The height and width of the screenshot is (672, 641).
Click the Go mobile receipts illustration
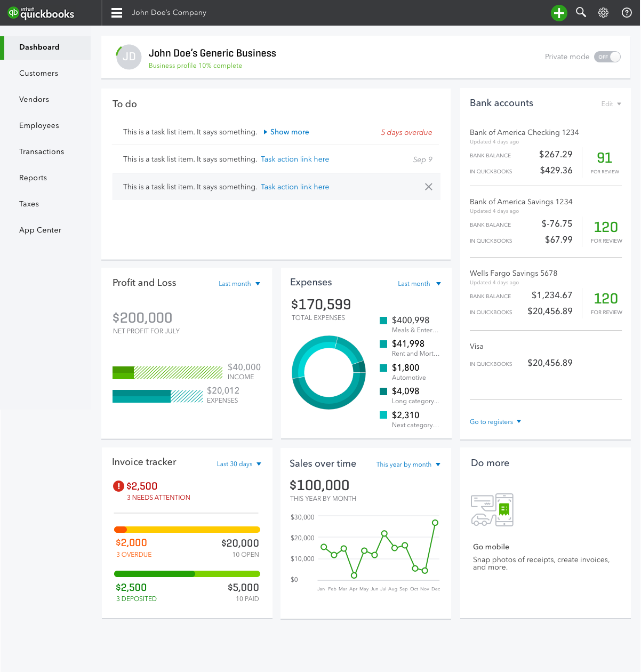(492, 510)
